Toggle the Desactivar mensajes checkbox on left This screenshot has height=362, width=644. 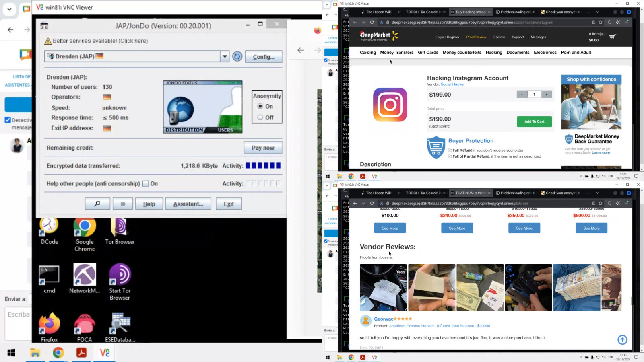(x=8, y=120)
